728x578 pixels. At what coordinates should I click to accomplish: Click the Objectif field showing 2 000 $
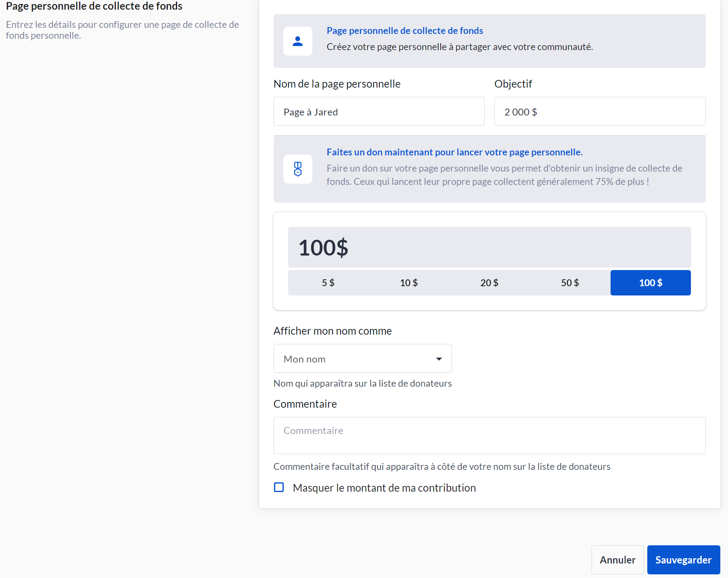tap(599, 112)
